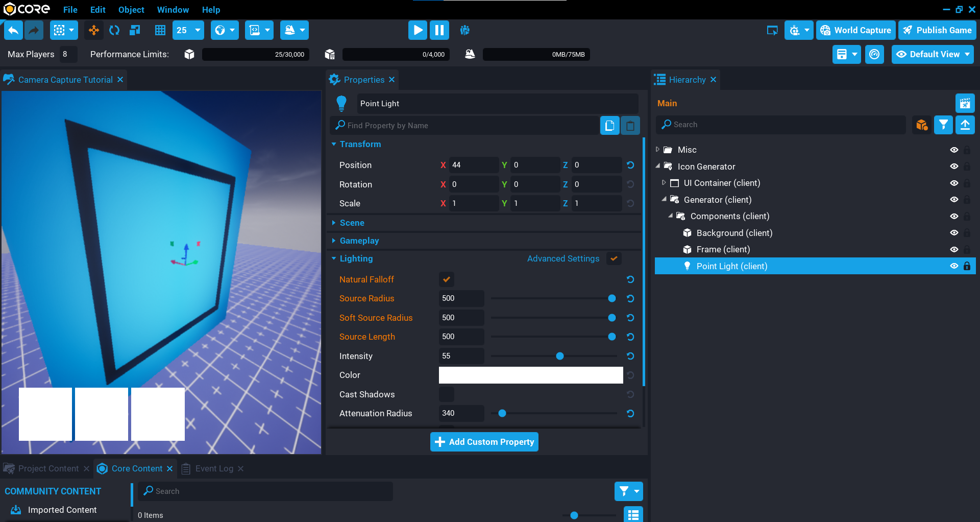Image resolution: width=980 pixels, height=522 pixels.
Task: Switch to the Project Content tab
Action: click(48, 468)
